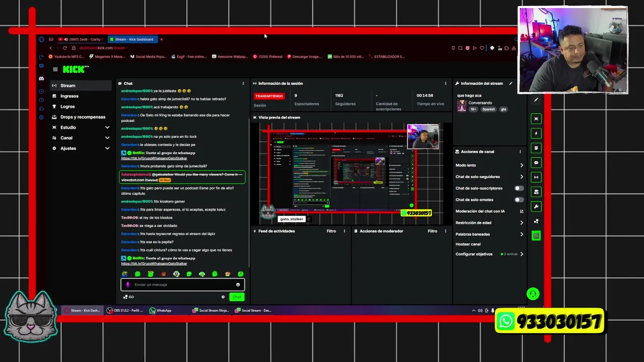
Task: Open the Kick hamburger menu
Action: point(55,69)
